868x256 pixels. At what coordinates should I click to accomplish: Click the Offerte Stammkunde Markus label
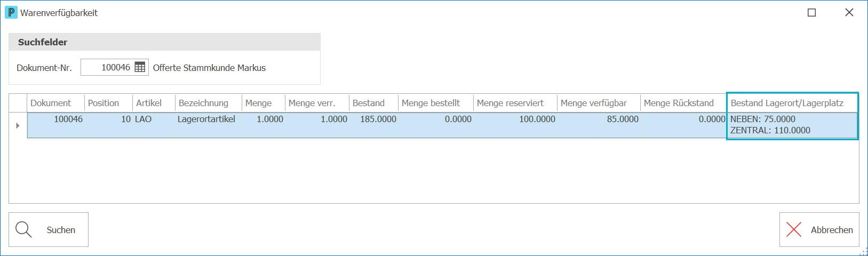coord(209,68)
